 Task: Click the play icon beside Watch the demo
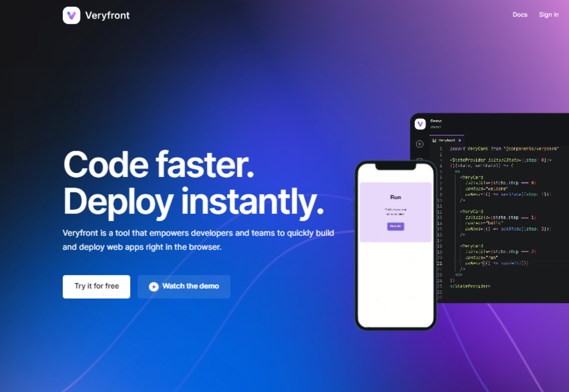click(154, 286)
